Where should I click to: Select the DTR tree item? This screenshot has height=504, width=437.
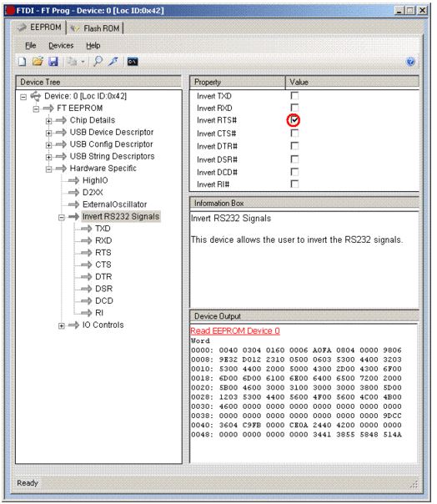point(103,277)
